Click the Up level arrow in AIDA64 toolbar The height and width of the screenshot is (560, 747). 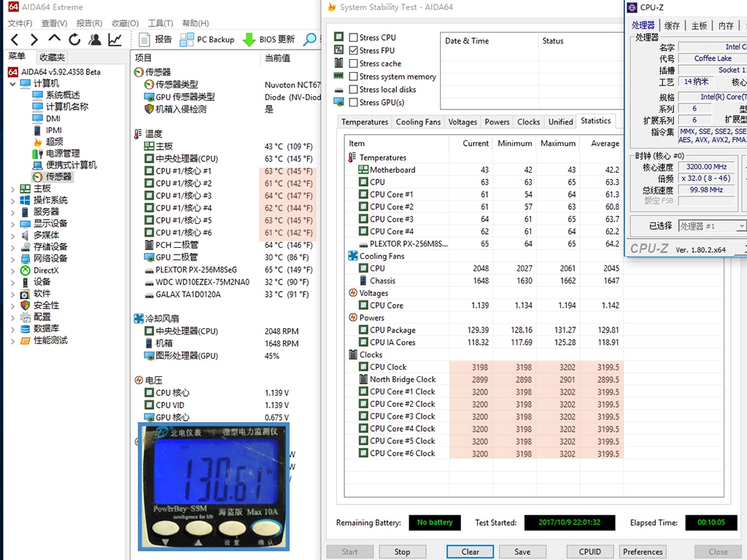pos(54,39)
